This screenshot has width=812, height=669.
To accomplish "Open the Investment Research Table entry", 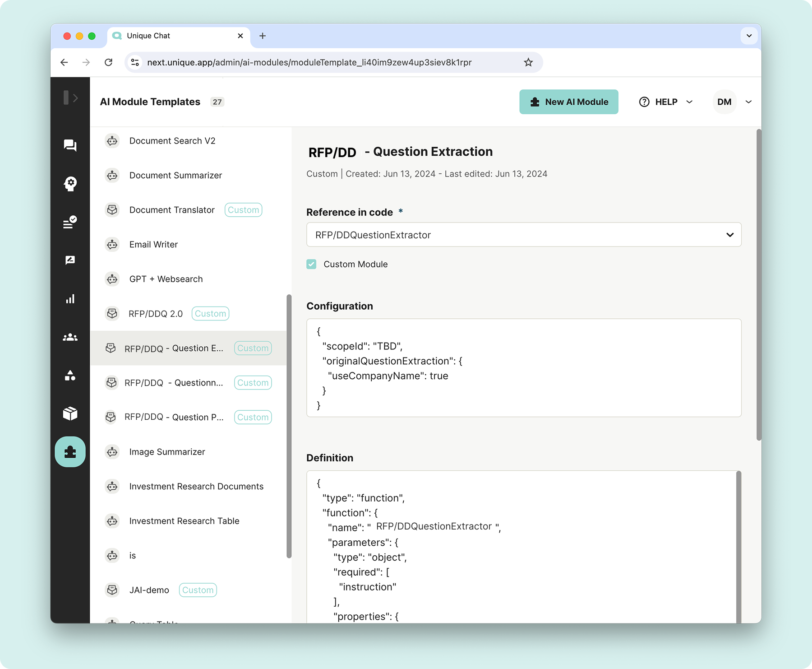I will pos(184,520).
